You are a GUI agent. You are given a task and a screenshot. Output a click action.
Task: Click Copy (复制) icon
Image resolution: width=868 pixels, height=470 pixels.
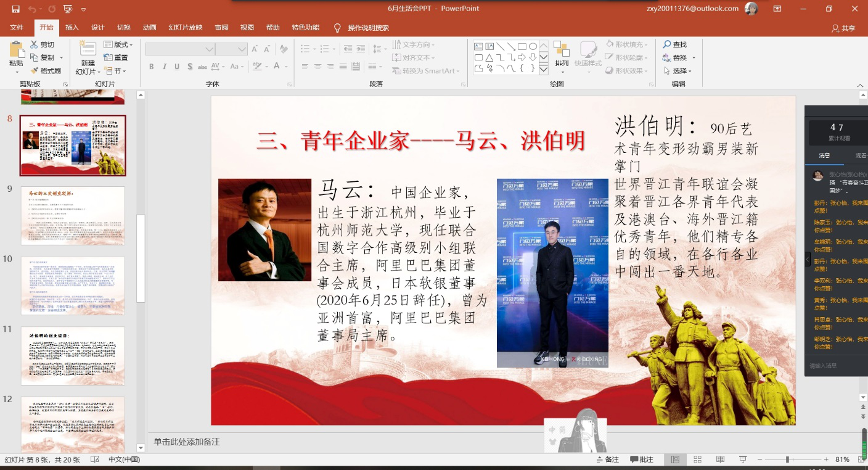pos(34,57)
